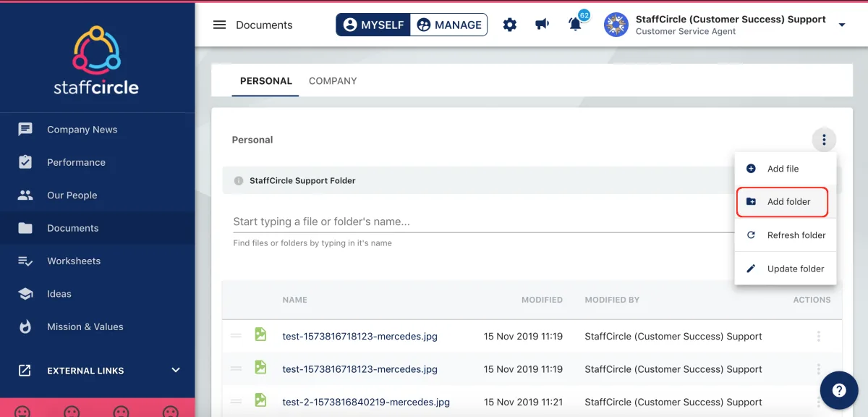
Task: Click the Worksheets checklist icon
Action: pyautogui.click(x=25, y=261)
